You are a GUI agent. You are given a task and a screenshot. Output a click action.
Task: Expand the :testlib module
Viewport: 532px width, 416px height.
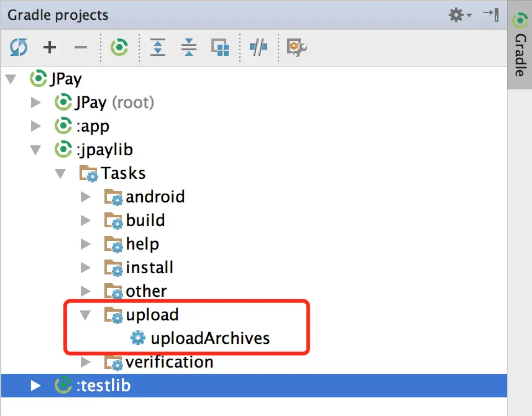tap(35, 386)
